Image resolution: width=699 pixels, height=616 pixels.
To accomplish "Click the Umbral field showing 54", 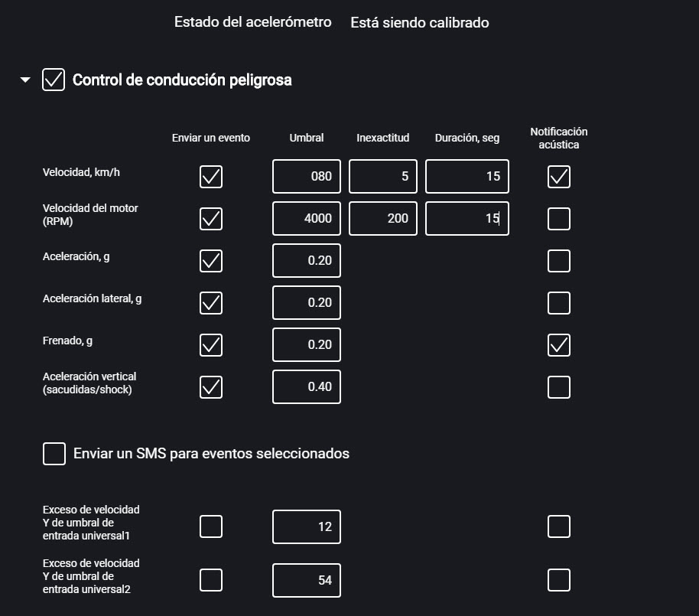I will tap(306, 579).
